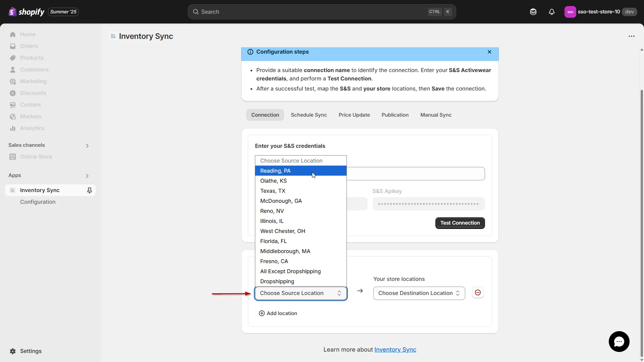Choose McDonough, GA option
The width and height of the screenshot is (644, 362).
pyautogui.click(x=301, y=201)
